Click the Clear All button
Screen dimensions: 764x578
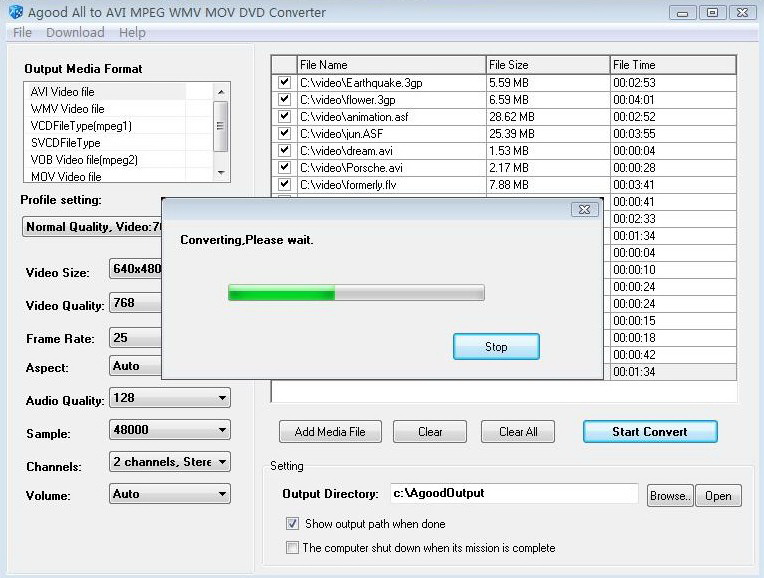click(518, 432)
